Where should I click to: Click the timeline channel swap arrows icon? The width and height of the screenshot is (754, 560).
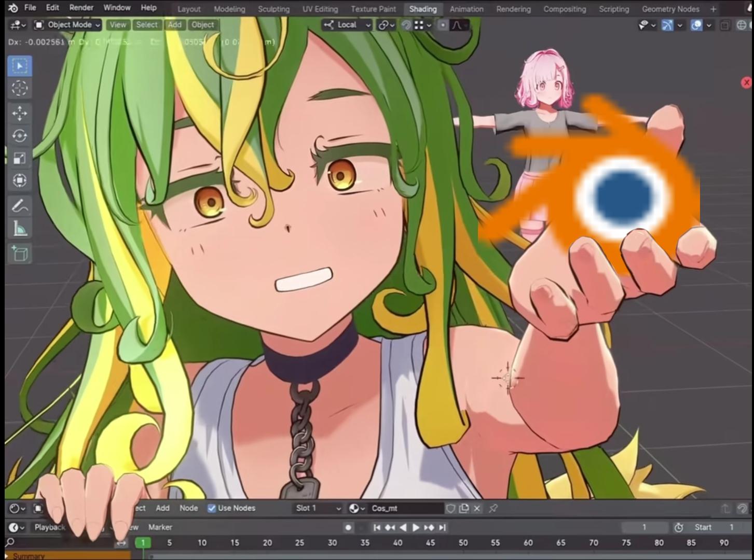[x=121, y=543]
